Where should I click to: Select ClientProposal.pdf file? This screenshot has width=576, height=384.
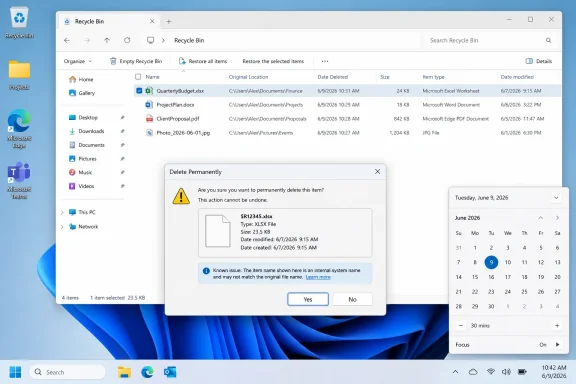point(347,119)
